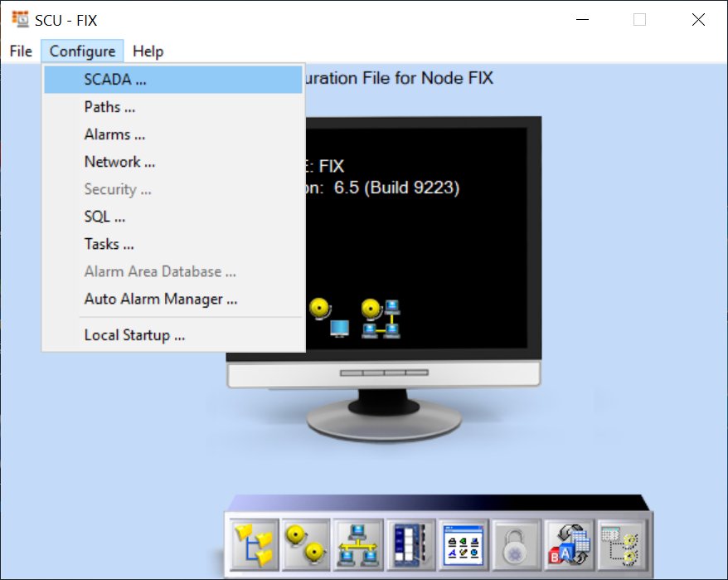The width and height of the screenshot is (728, 580).
Task: Click the SCU app icon in title bar
Action: tap(20, 20)
